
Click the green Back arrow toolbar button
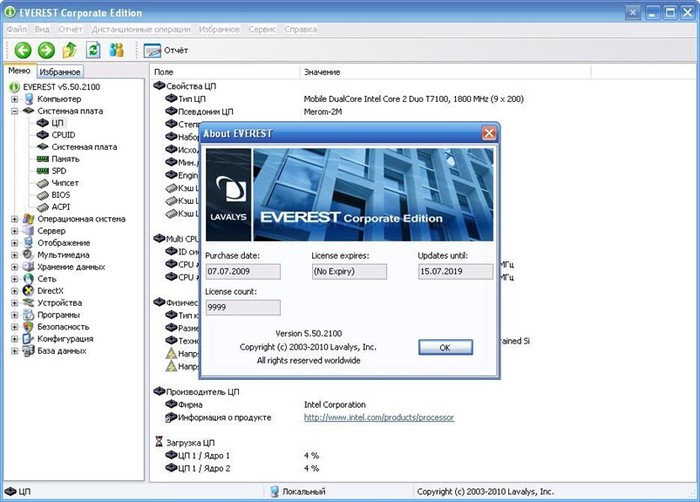(x=23, y=50)
